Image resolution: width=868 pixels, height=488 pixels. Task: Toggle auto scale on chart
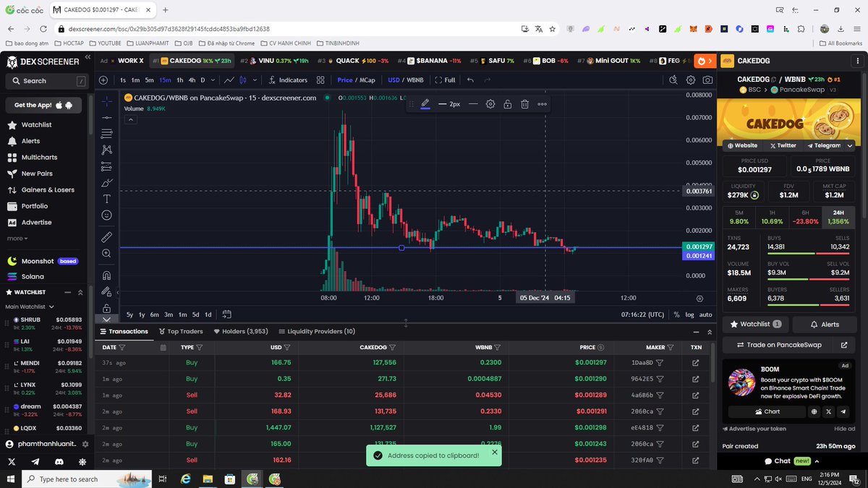point(706,314)
